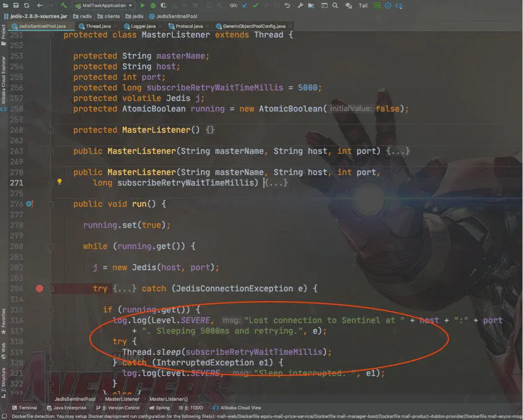Click jedis-2.8.0-sources.jar in the navigation bar

coord(36,16)
